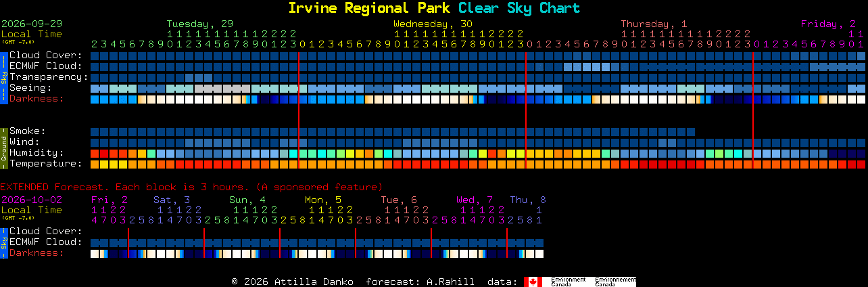
Task: Click the extended Cloud Cover row label
Action: (x=45, y=231)
